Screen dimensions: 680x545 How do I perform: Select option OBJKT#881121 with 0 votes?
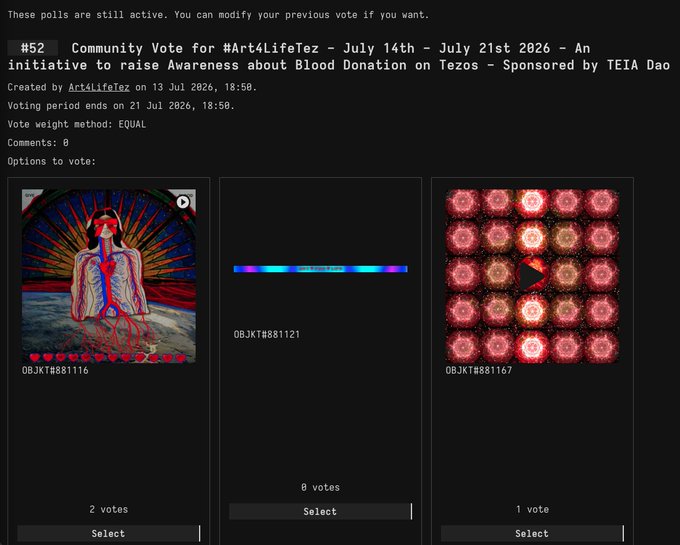pyautogui.click(x=320, y=511)
